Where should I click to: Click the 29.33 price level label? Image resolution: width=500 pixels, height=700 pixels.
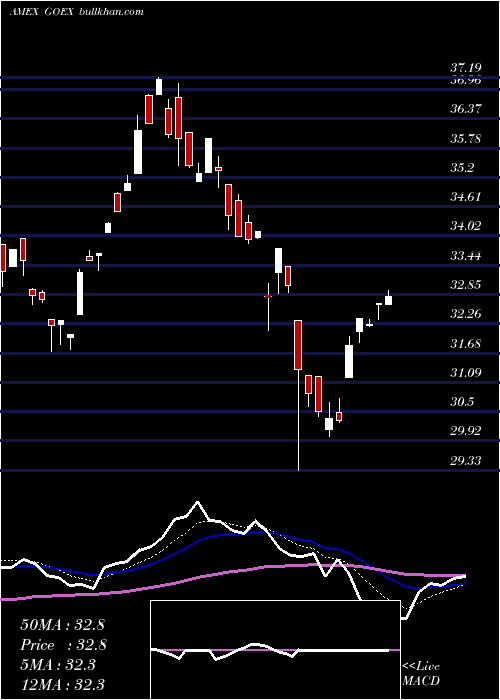[x=466, y=460]
